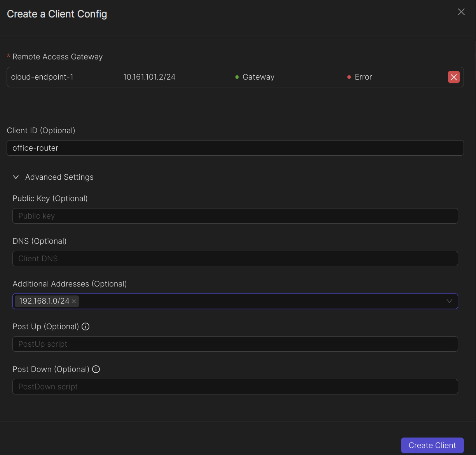The height and width of the screenshot is (455, 476).
Task: Click the PostDown script input field
Action: coord(235,387)
